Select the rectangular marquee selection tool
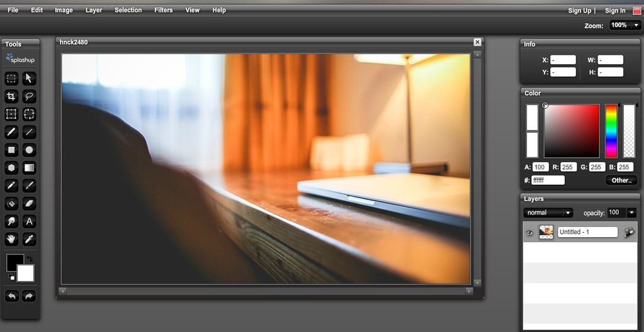The image size is (644, 332). tap(11, 78)
